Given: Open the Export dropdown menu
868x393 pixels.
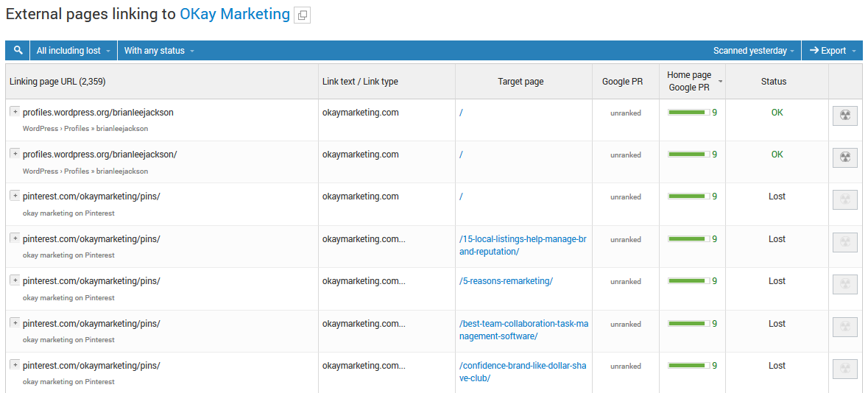Looking at the screenshot, I should (832, 50).
